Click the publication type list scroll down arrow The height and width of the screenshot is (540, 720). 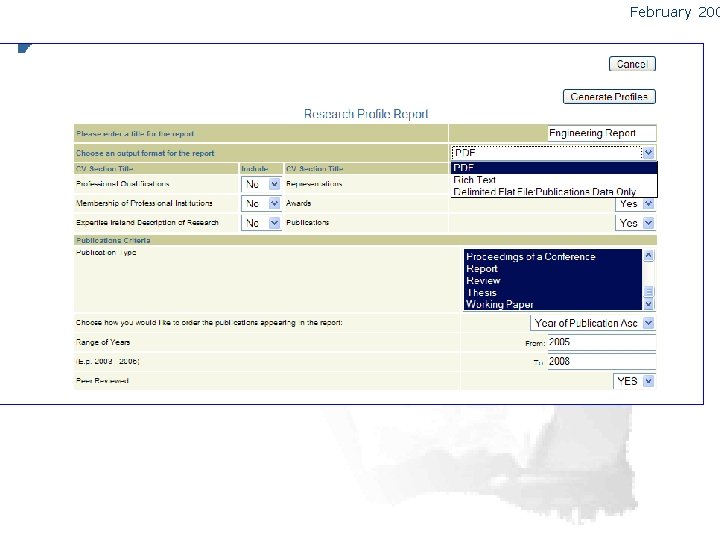[648, 304]
